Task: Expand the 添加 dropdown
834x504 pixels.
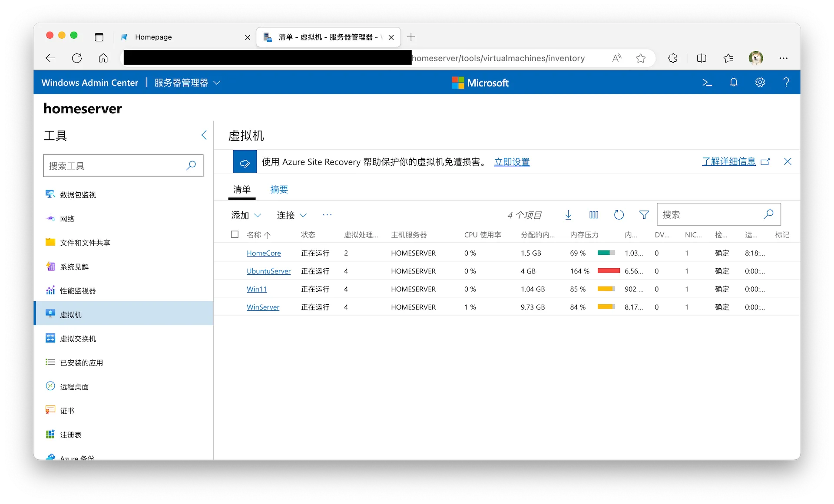Action: tap(246, 215)
